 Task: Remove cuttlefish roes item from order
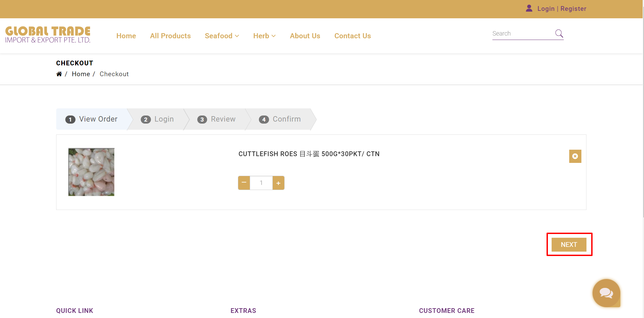tap(575, 156)
